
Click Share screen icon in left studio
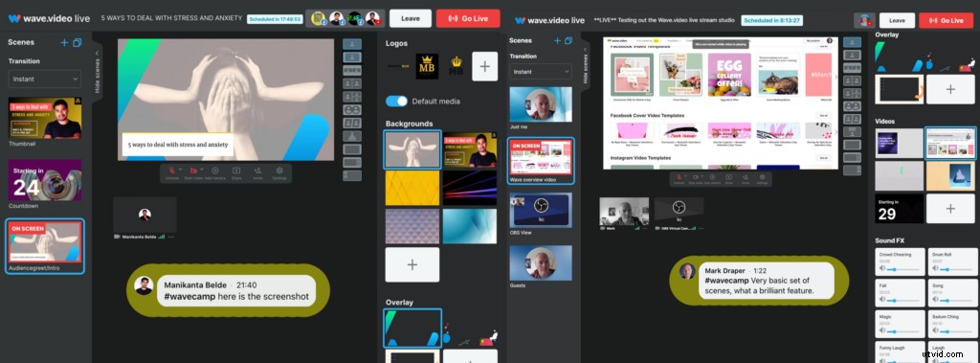pos(236,170)
